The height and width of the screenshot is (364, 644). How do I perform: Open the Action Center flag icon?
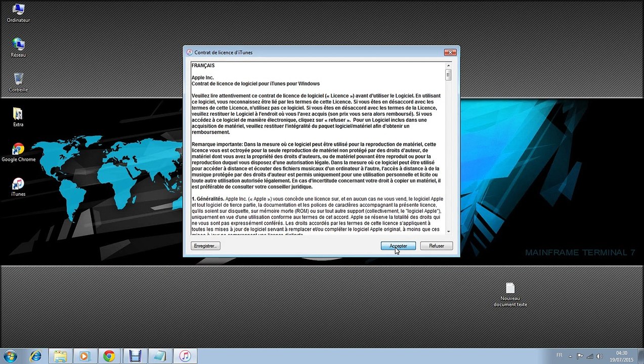[580, 356]
